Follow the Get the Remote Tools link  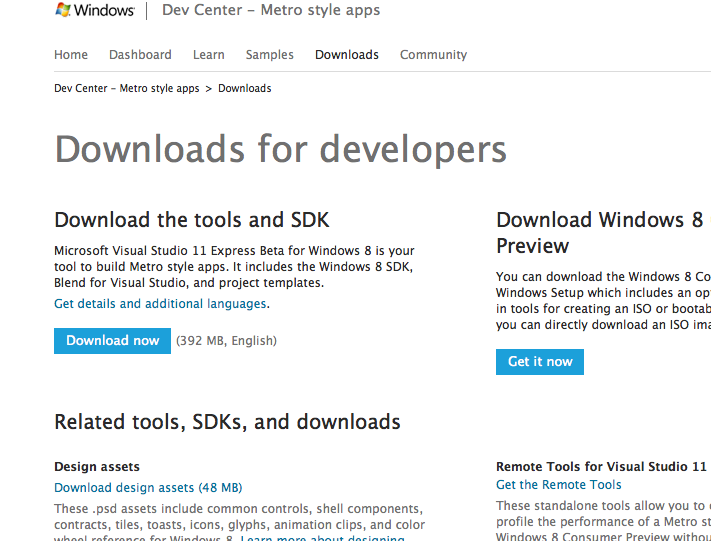pyautogui.click(x=558, y=485)
